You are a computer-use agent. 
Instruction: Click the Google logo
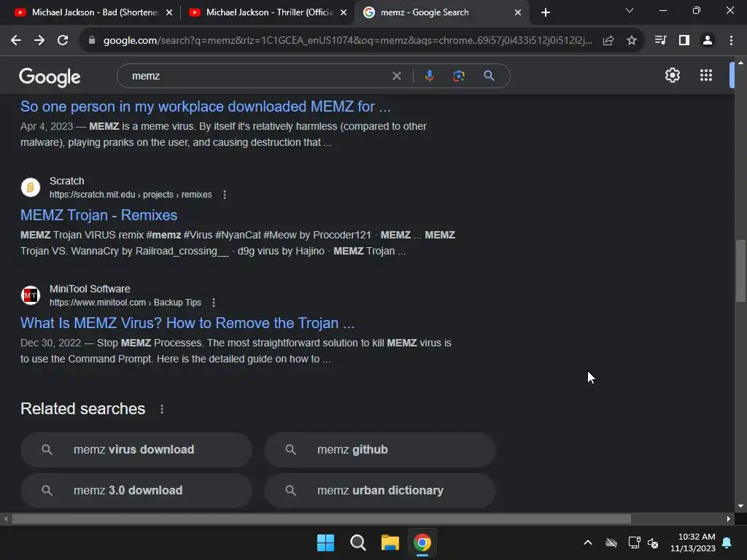pos(50,77)
